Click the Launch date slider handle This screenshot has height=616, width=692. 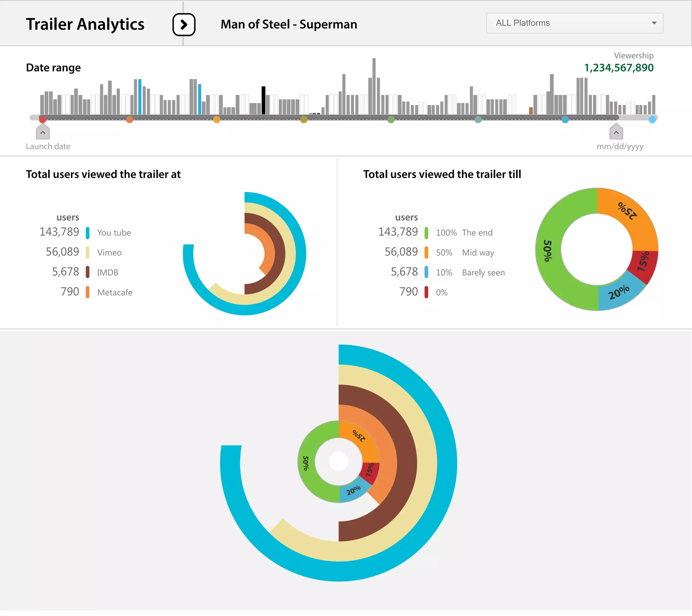click(x=43, y=132)
